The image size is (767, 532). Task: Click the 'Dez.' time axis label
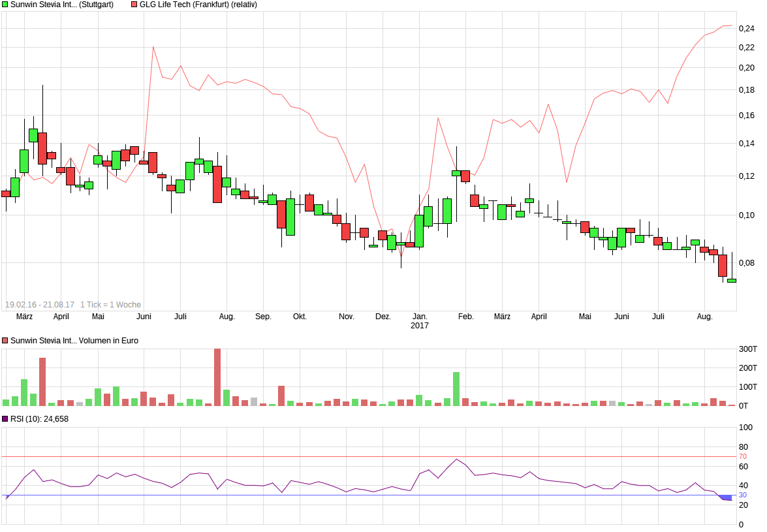pyautogui.click(x=383, y=317)
